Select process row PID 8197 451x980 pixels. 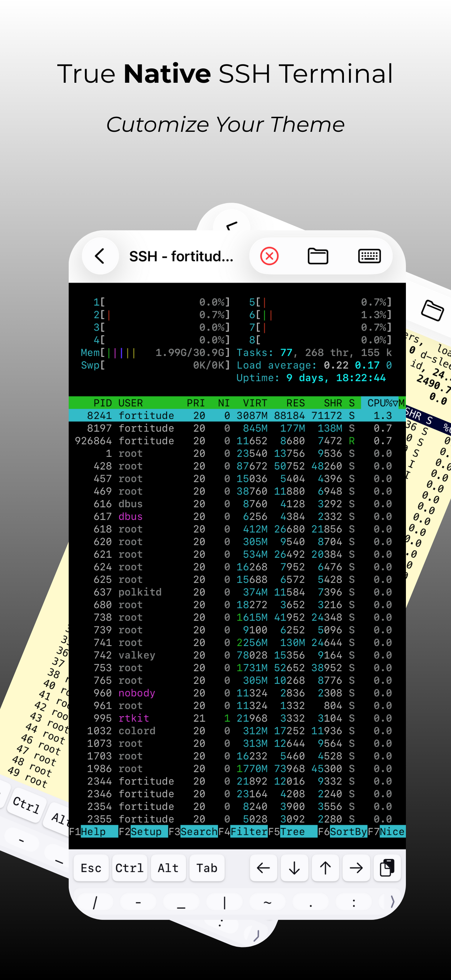tap(237, 428)
